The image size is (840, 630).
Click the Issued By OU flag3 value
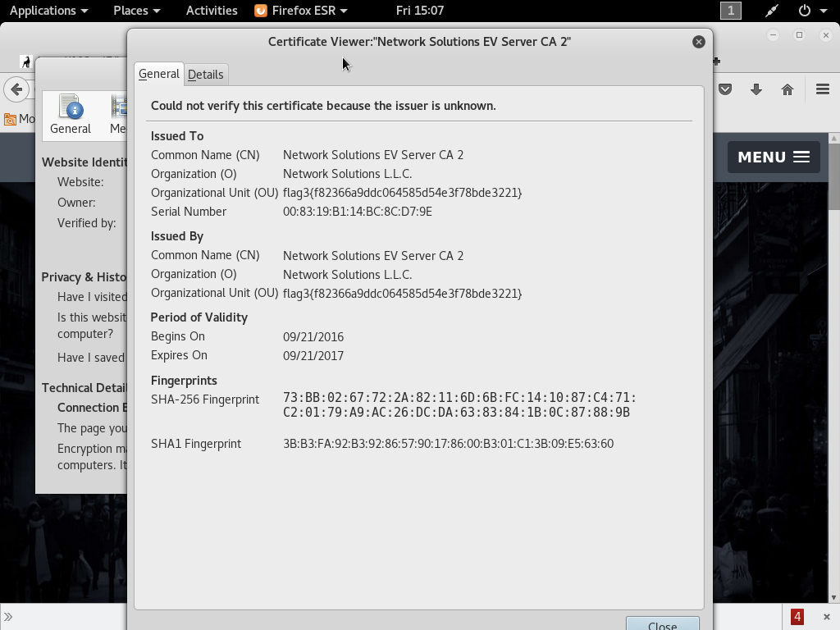coord(402,294)
